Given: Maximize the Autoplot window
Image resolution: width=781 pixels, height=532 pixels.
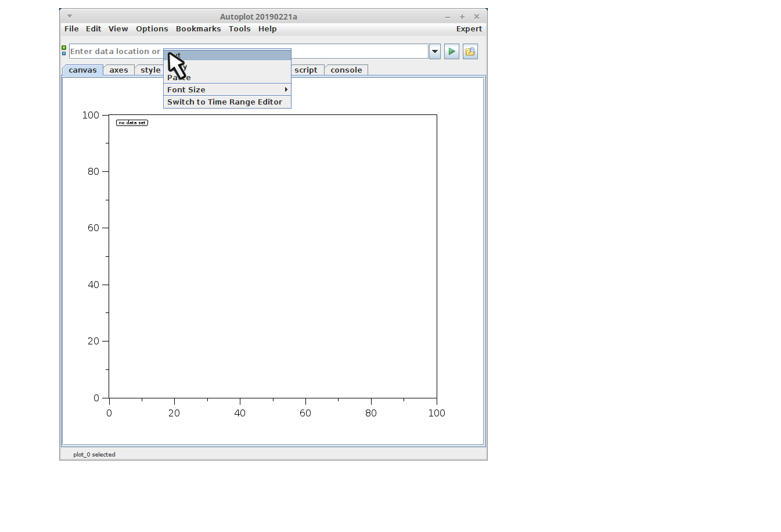Looking at the screenshot, I should coord(462,17).
